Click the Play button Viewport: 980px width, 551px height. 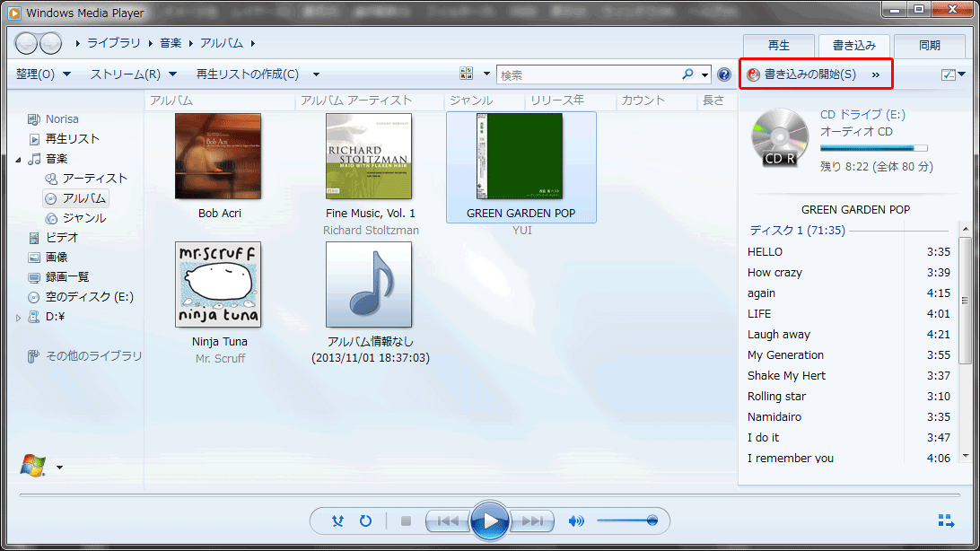(489, 520)
